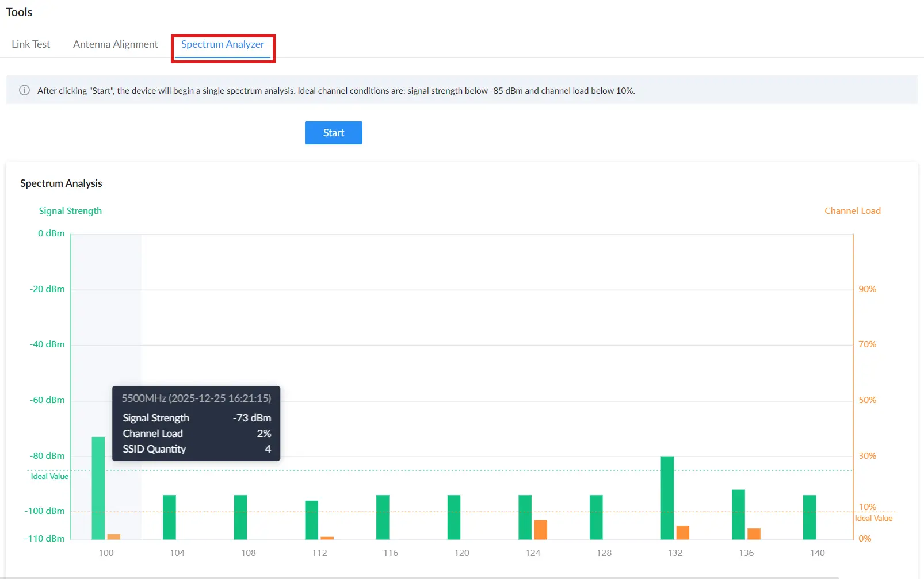Click the orange load bar for channel 132

tap(683, 532)
